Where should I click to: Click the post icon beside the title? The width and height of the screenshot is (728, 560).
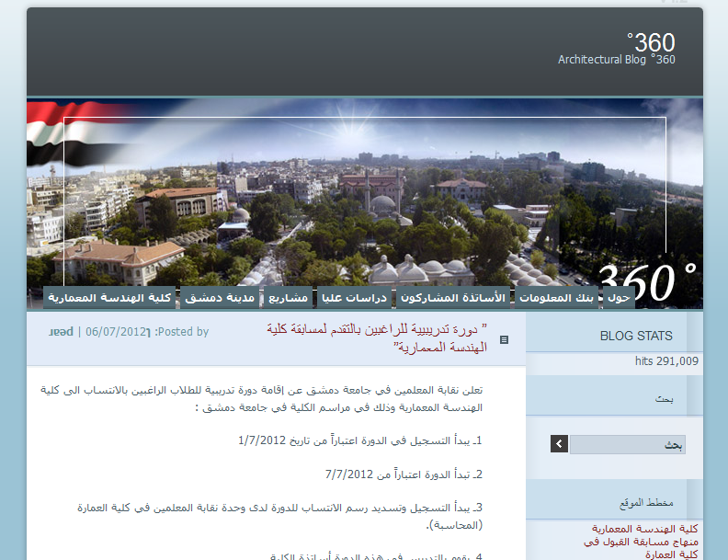504,339
